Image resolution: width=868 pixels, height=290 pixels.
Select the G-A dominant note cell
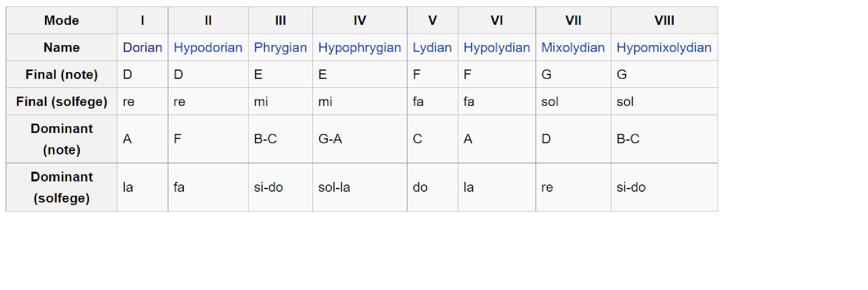coord(360,139)
